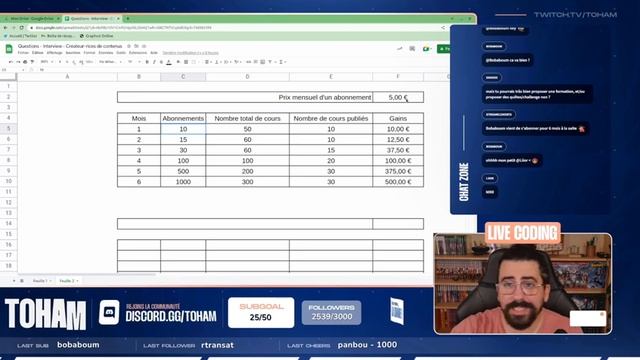The height and width of the screenshot is (360, 640).
Task: Click the redo icon in Sheets toolbar
Action: tap(18, 62)
